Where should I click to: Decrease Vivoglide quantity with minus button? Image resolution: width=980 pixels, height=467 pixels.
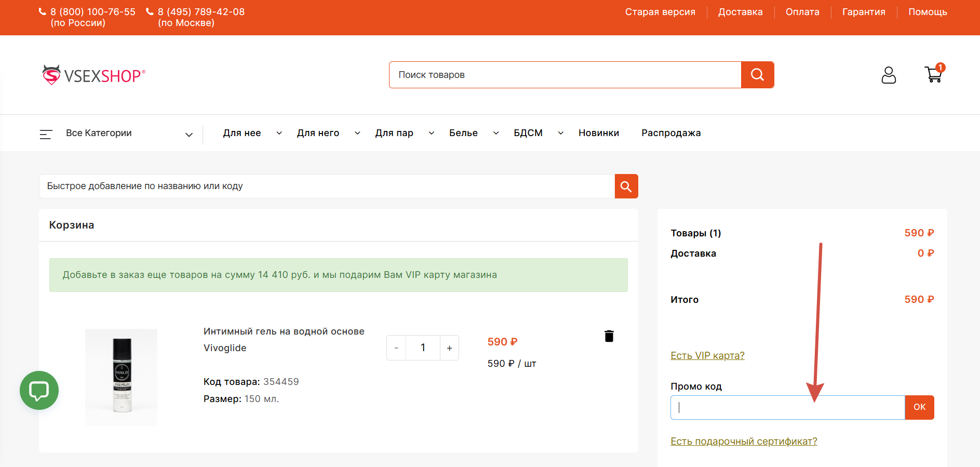(396, 348)
